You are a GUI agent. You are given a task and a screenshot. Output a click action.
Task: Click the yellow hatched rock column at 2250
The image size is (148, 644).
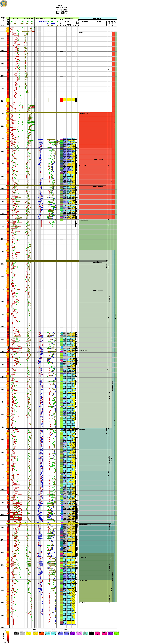69,100
